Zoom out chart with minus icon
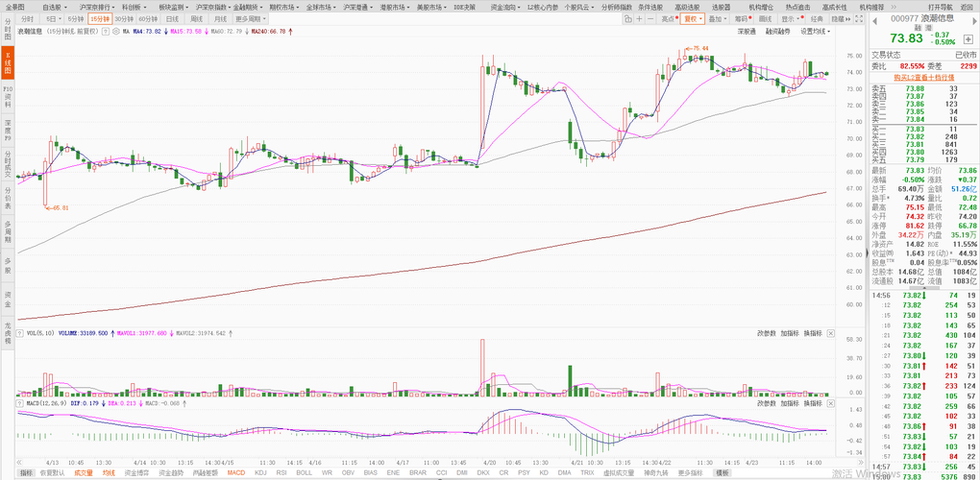 [650, 19]
